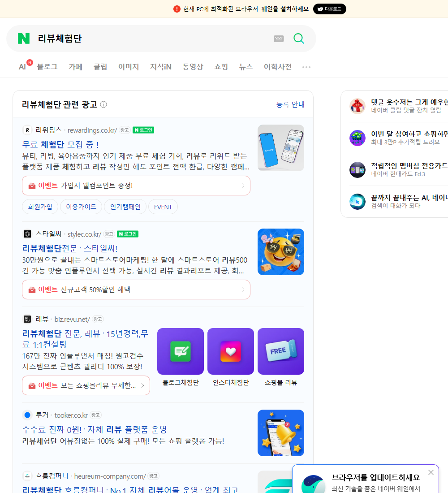This screenshot has height=493, width=448.
Task: Click the chevron on 모든 쇼핑몰리뷰 banner
Action: [143, 385]
